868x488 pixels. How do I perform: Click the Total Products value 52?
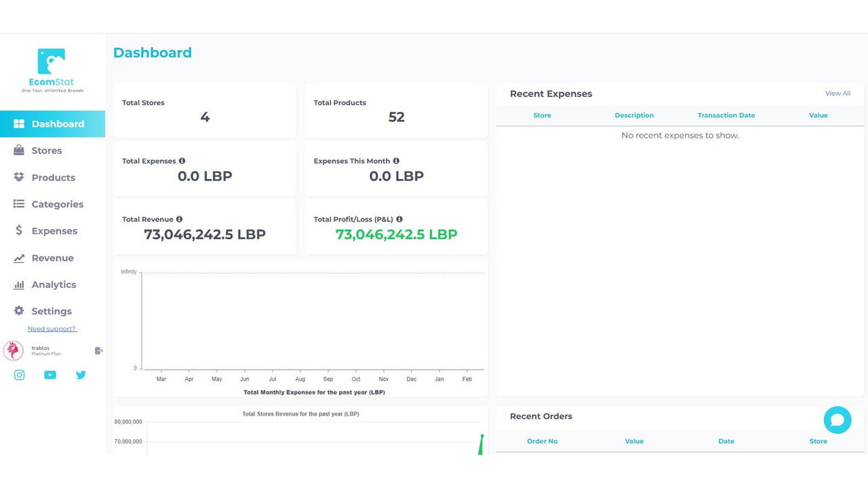pyautogui.click(x=397, y=117)
